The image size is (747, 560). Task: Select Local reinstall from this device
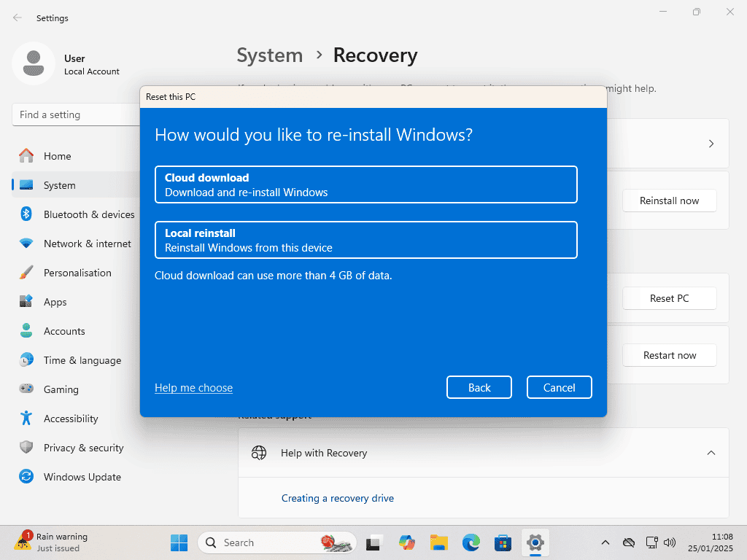point(365,240)
